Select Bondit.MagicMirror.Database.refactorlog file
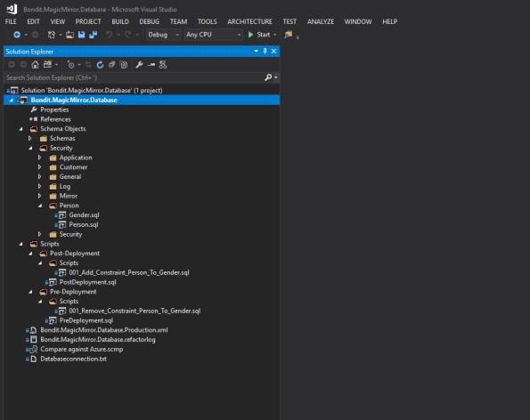 coord(98,340)
